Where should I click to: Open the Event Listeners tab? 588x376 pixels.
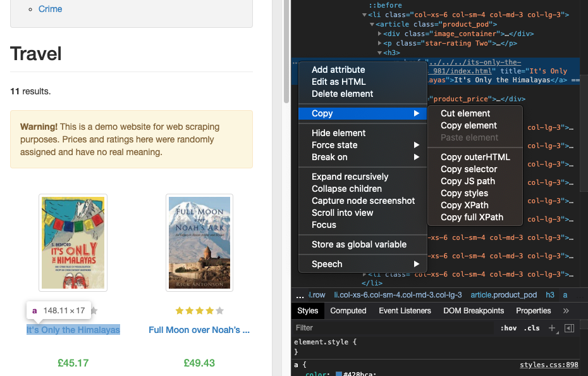(405, 311)
